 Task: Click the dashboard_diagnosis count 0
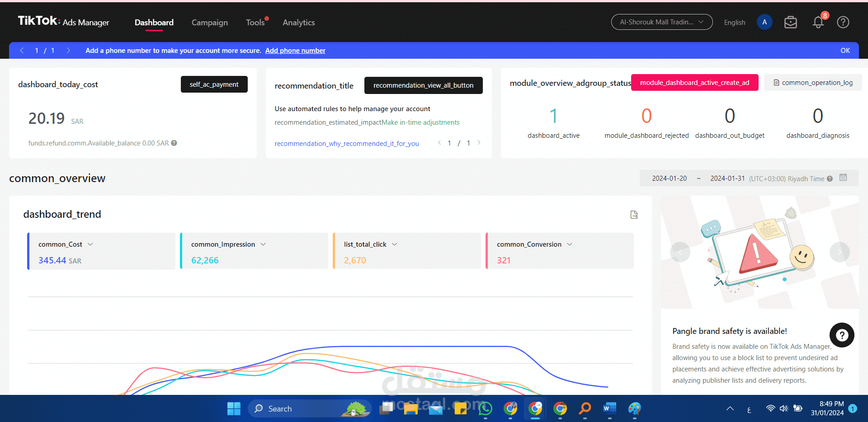coord(818,116)
